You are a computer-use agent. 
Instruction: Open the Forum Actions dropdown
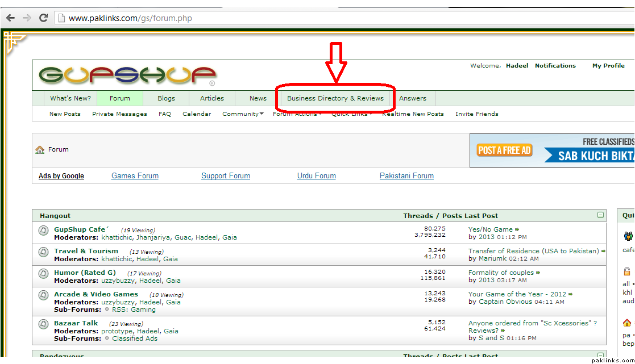[x=297, y=114]
